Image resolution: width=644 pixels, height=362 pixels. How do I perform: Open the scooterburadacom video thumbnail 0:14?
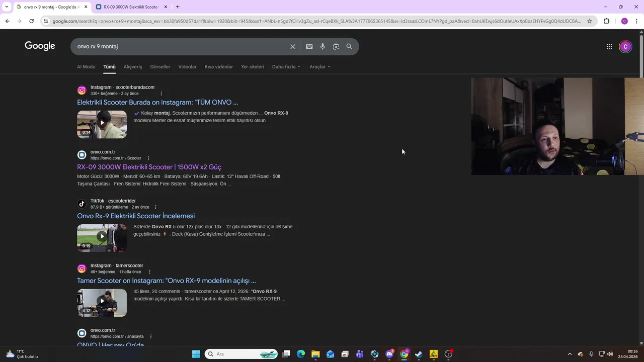[102, 124]
